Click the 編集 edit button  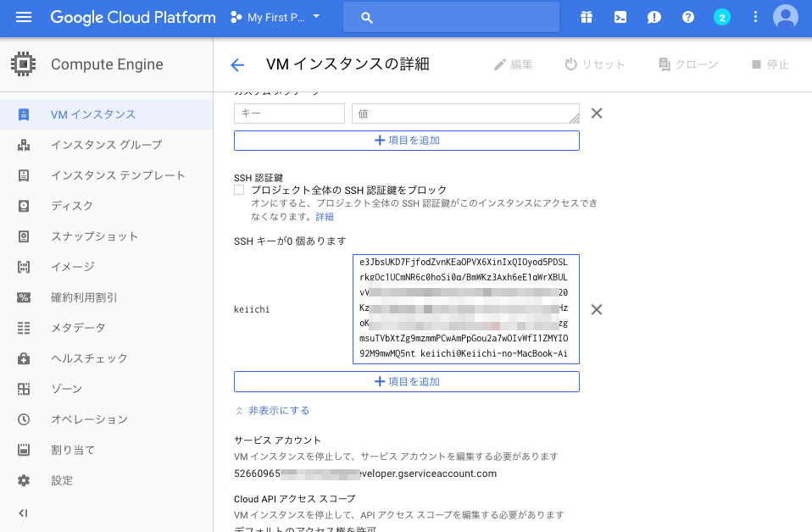tap(513, 64)
